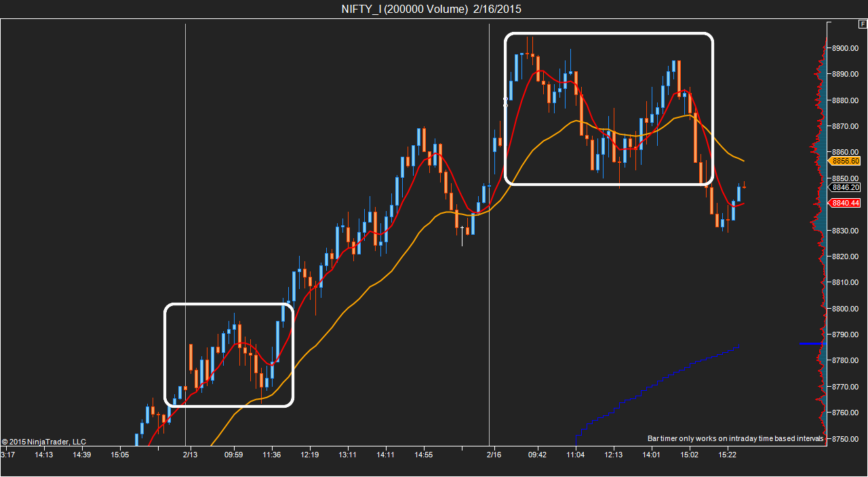868x477 pixels.
Task: Click the 14:55 time axis label
Action: [x=423, y=455]
